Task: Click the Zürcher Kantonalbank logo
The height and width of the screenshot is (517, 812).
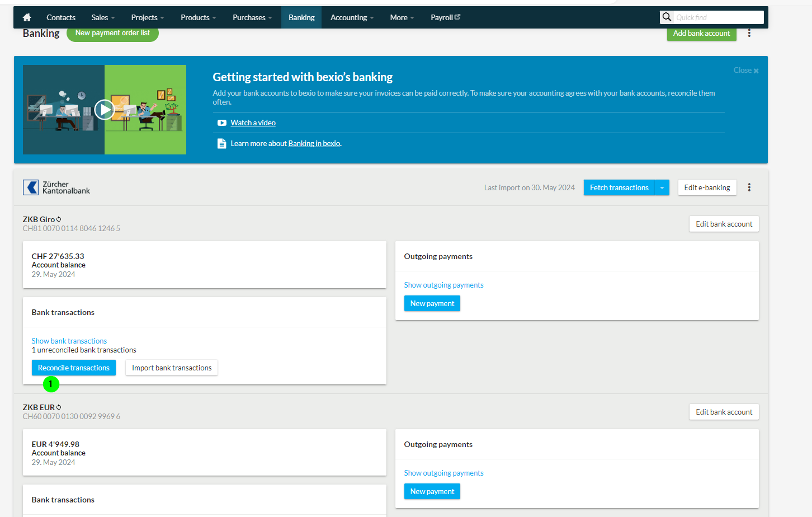Action: pyautogui.click(x=56, y=187)
